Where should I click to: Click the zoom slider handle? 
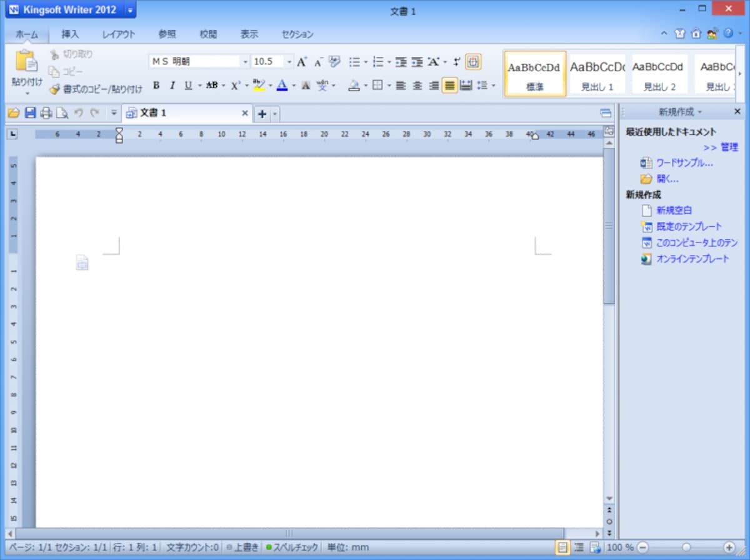point(686,547)
